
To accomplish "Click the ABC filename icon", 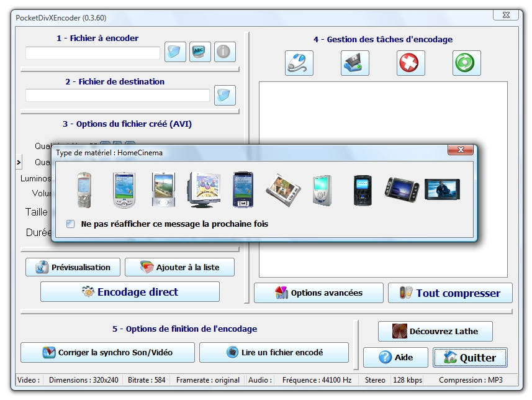I will click(200, 52).
